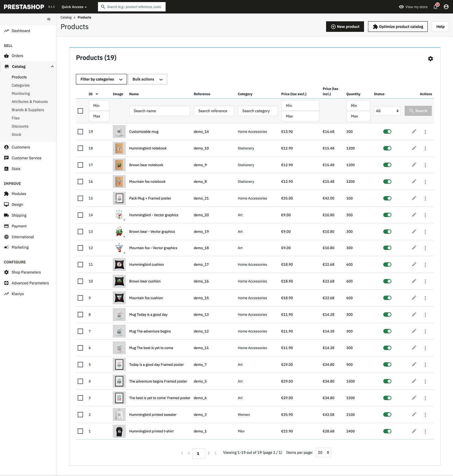Open three-dot menu for Mountain fox cushion
This screenshot has width=453, height=476.
[x=425, y=298]
